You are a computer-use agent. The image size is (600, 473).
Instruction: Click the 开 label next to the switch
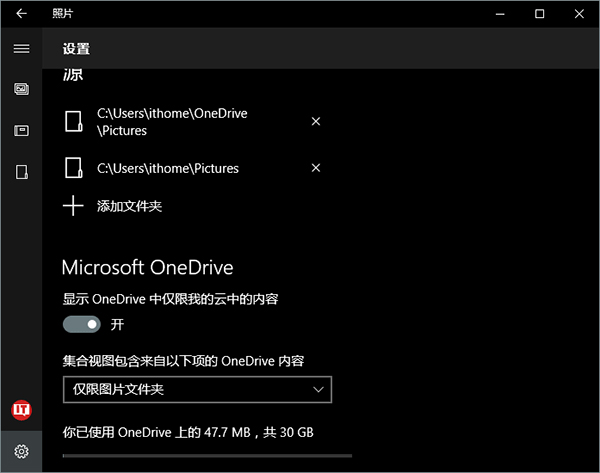click(117, 325)
